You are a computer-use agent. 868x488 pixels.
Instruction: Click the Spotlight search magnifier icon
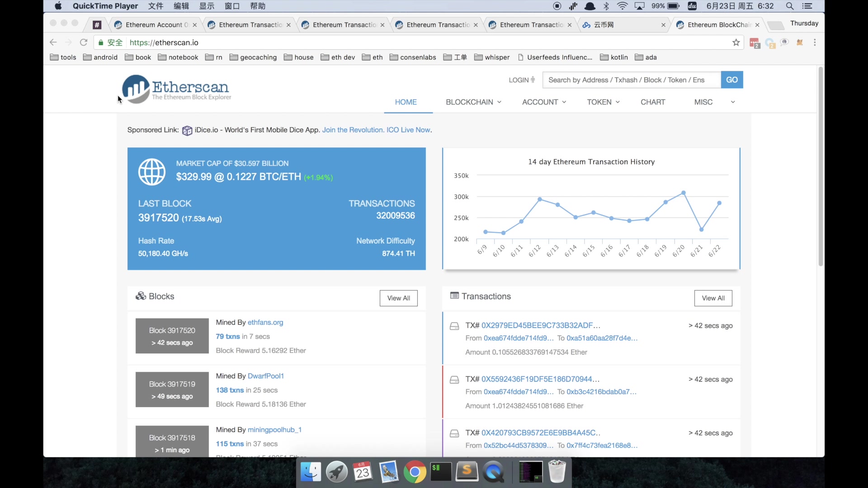coord(790,6)
